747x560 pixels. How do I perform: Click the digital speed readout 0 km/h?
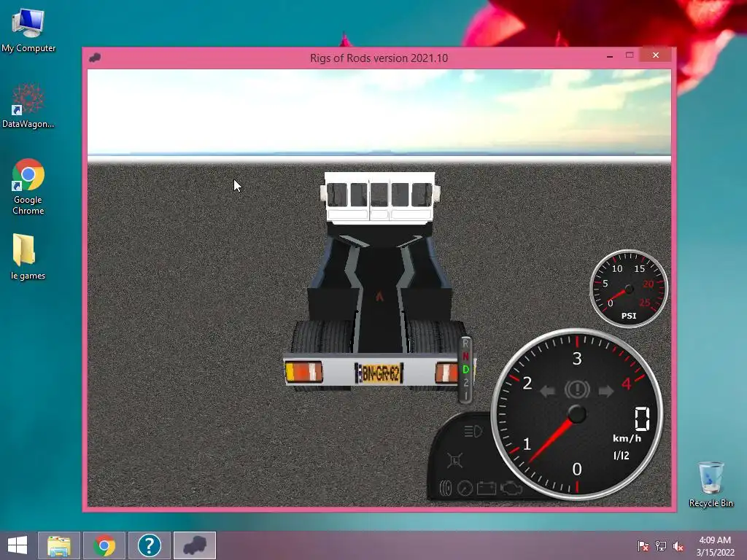click(642, 419)
